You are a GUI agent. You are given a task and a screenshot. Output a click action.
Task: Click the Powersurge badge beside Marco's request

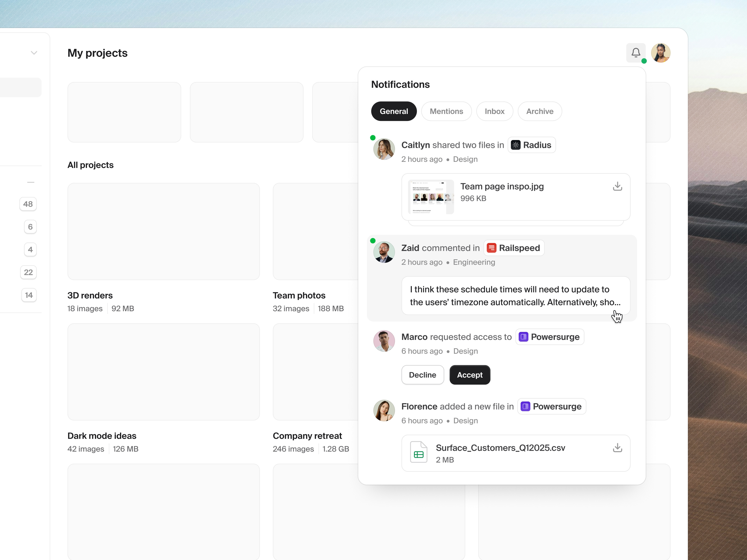(x=549, y=337)
